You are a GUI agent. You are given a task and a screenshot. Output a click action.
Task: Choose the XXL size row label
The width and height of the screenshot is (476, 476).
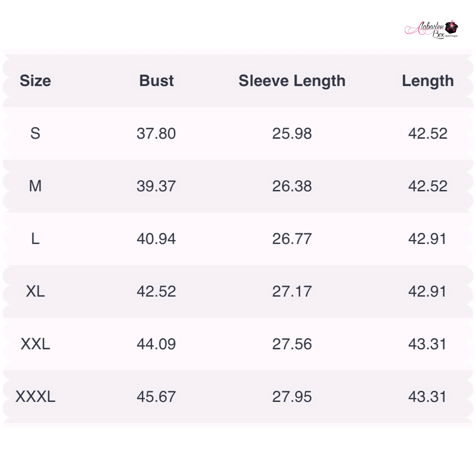[x=35, y=344]
